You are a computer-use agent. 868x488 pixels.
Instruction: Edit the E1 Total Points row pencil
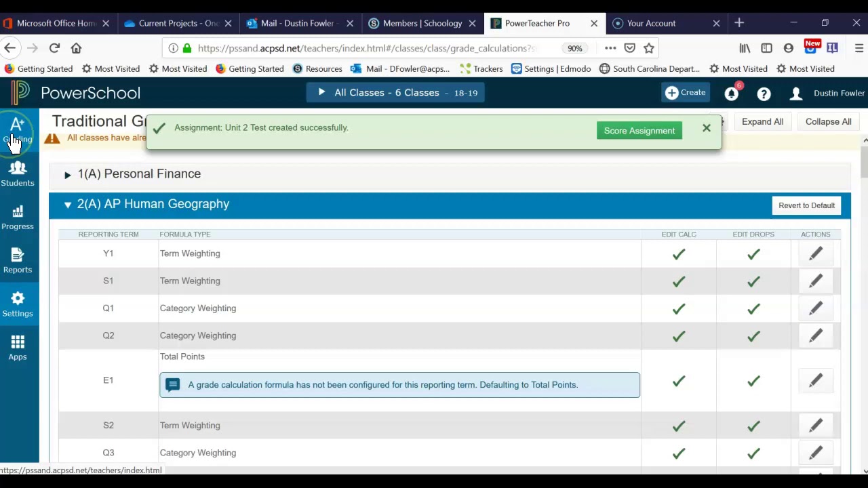click(x=816, y=380)
